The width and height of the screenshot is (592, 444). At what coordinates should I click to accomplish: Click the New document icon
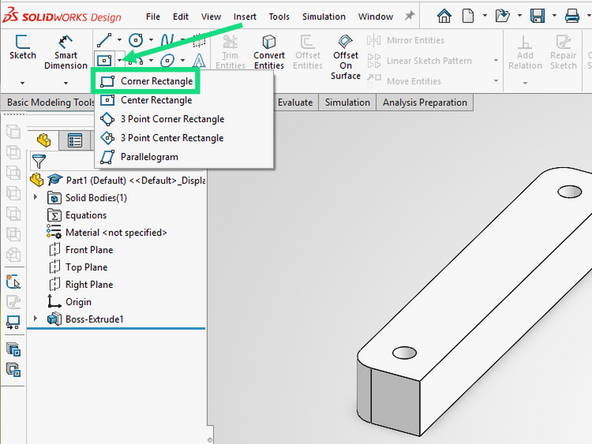[468, 16]
